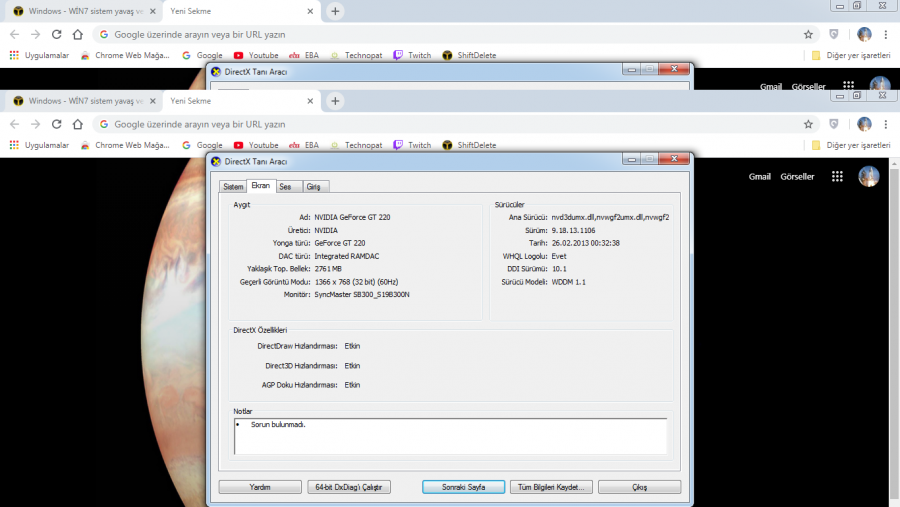The height and width of the screenshot is (507, 900).
Task: Open the ShiftDelete bookmark in the front Chrome window
Action: point(470,145)
